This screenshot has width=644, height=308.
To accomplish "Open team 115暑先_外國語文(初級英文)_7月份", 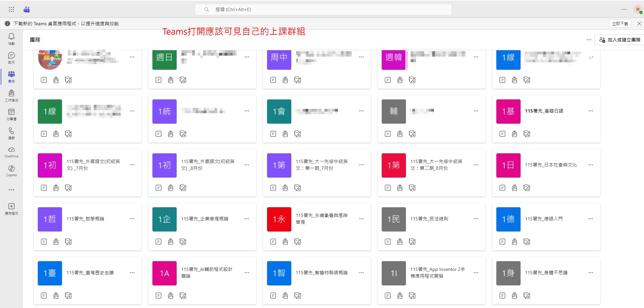I will (x=88, y=173).
